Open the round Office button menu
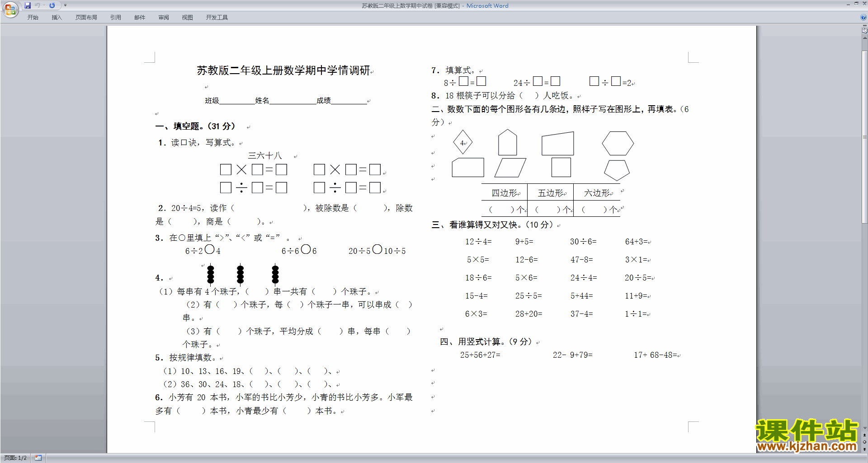 pos(10,9)
